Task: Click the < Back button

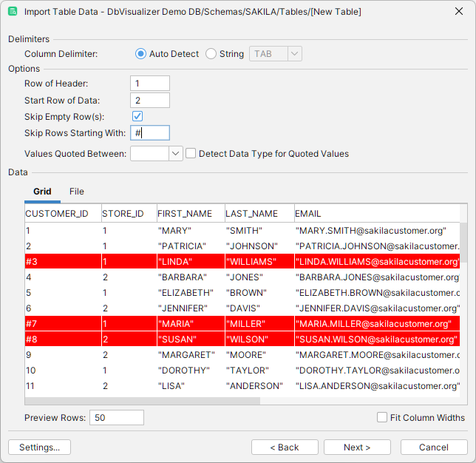Action: point(285,447)
